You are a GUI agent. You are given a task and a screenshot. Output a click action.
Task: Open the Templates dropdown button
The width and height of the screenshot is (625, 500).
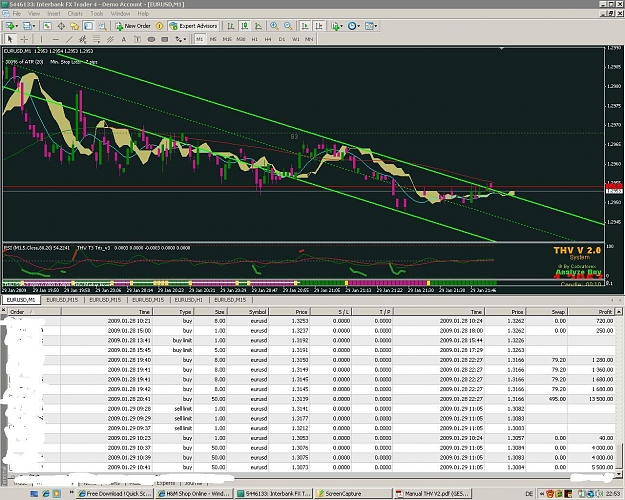[371, 26]
